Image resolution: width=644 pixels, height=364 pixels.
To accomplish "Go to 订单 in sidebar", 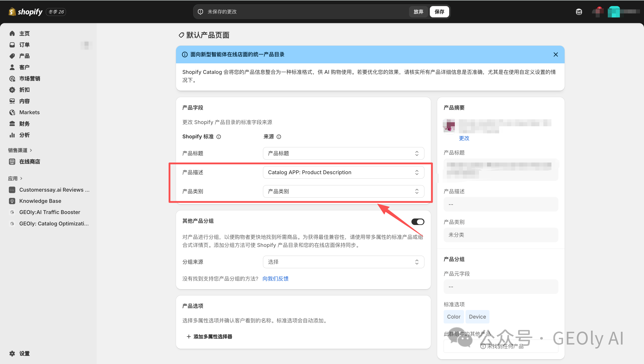I will [25, 45].
